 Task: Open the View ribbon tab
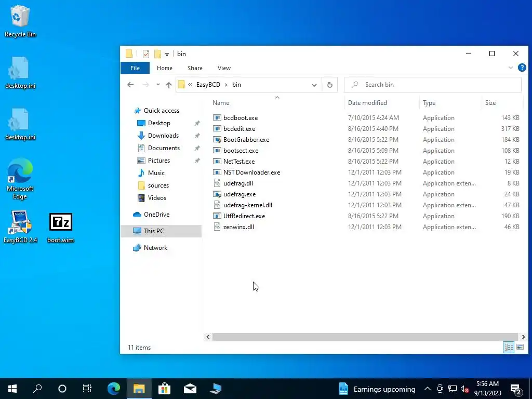pyautogui.click(x=224, y=68)
